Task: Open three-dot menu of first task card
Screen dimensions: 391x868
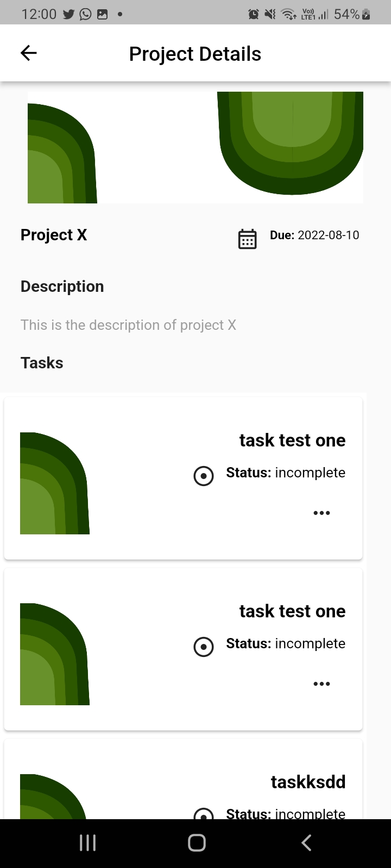Action: tap(321, 513)
